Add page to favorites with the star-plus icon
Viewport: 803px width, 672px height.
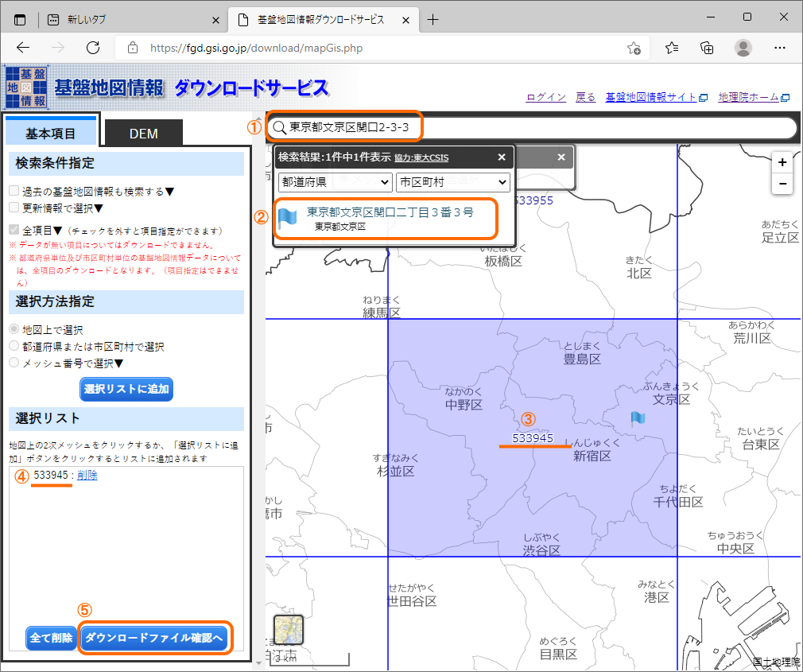point(634,49)
